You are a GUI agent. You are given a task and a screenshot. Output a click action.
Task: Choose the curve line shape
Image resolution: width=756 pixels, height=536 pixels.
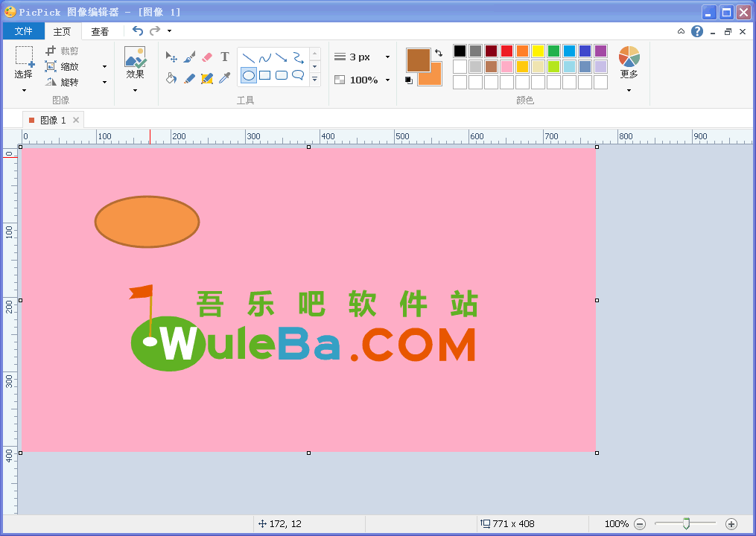(264, 58)
